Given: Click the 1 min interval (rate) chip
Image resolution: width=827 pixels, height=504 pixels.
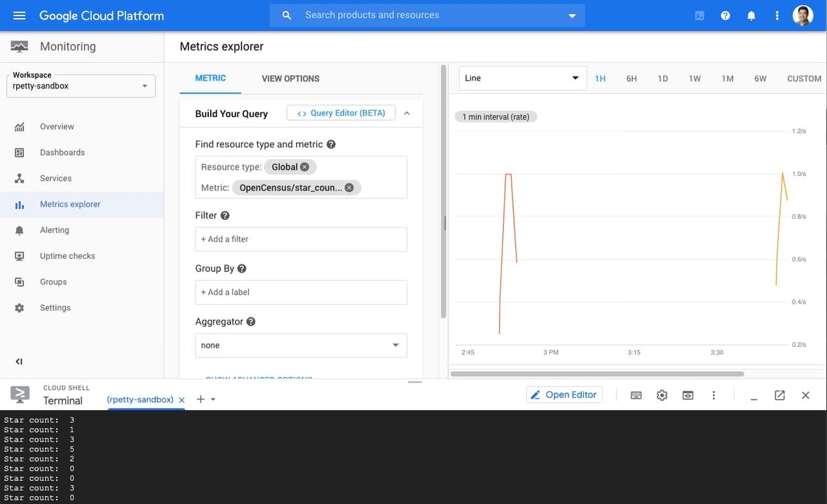Looking at the screenshot, I should [495, 116].
